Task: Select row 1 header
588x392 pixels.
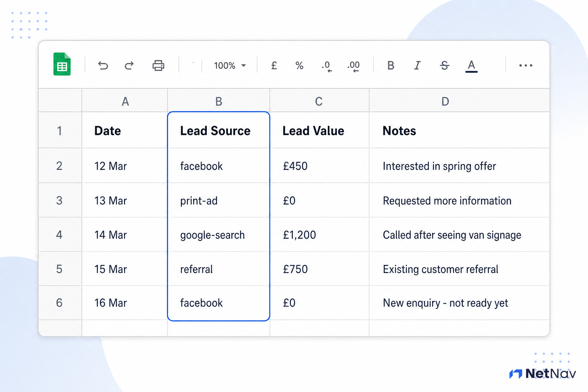Action: (60, 130)
